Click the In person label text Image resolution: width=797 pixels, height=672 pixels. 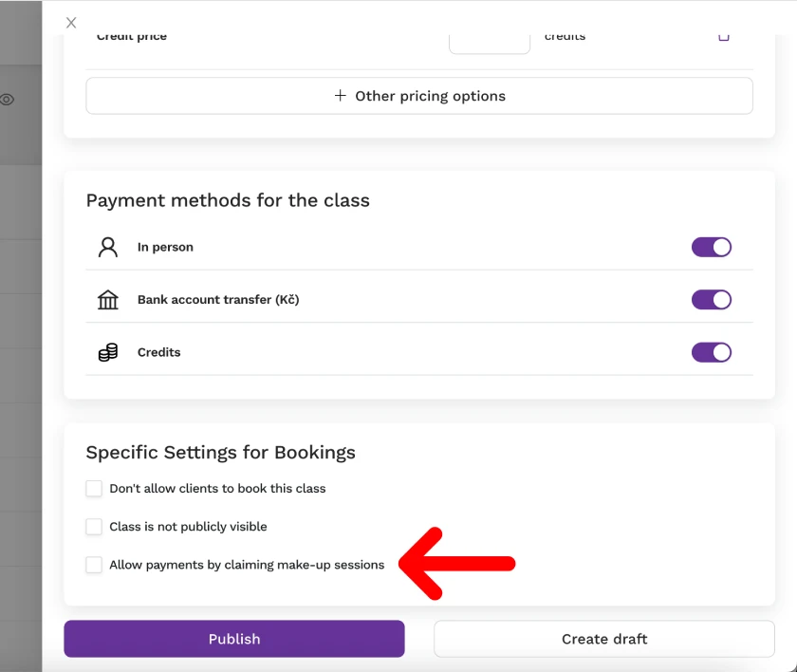coord(165,247)
